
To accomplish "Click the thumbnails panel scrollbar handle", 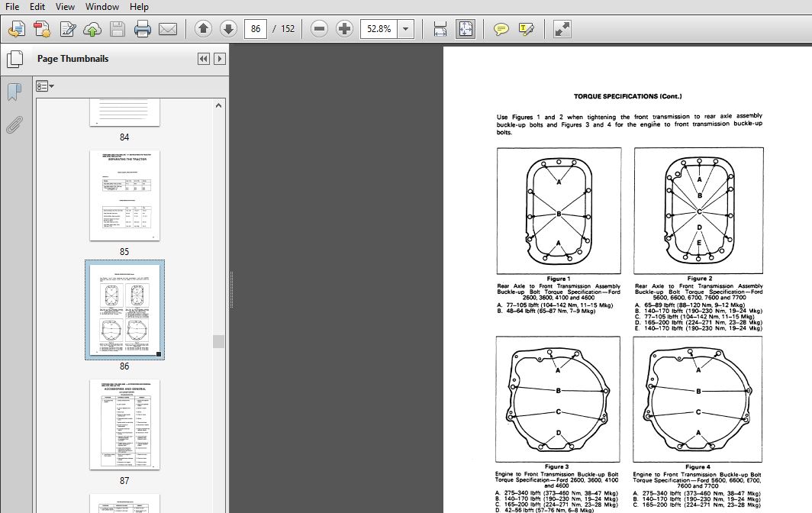I will [218, 341].
